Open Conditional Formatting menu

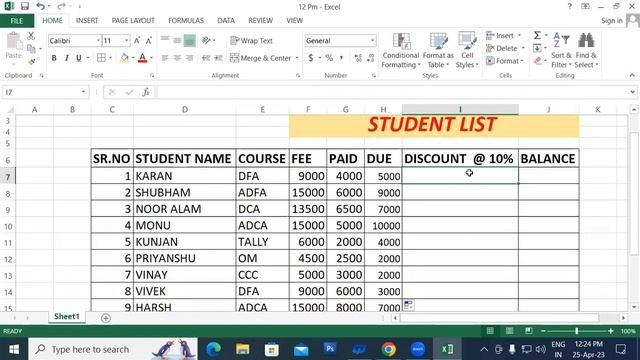[400, 50]
